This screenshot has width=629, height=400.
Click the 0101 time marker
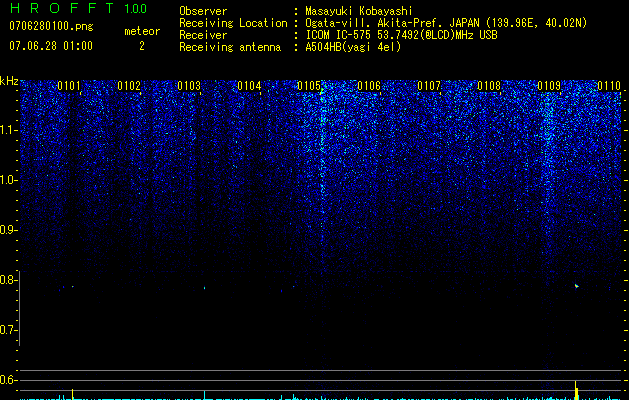69,86
